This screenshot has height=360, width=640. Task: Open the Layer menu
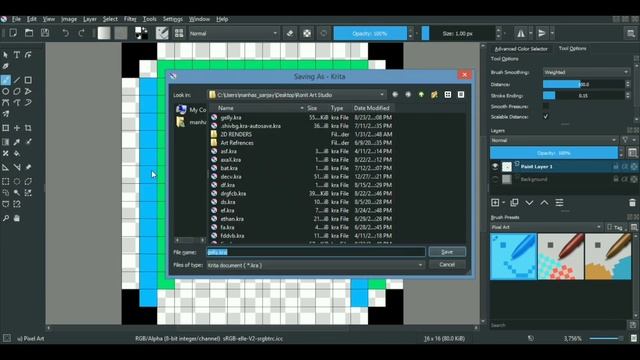[x=90, y=19]
